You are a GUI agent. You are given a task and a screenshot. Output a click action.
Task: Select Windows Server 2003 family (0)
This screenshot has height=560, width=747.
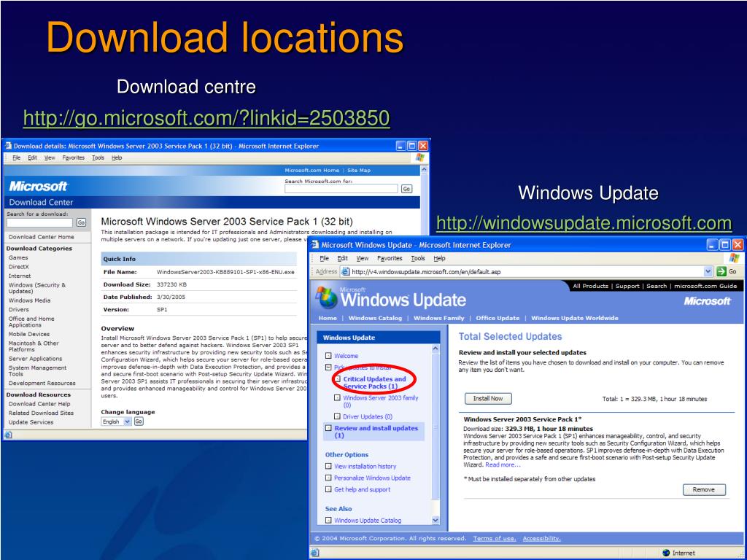pos(381,401)
